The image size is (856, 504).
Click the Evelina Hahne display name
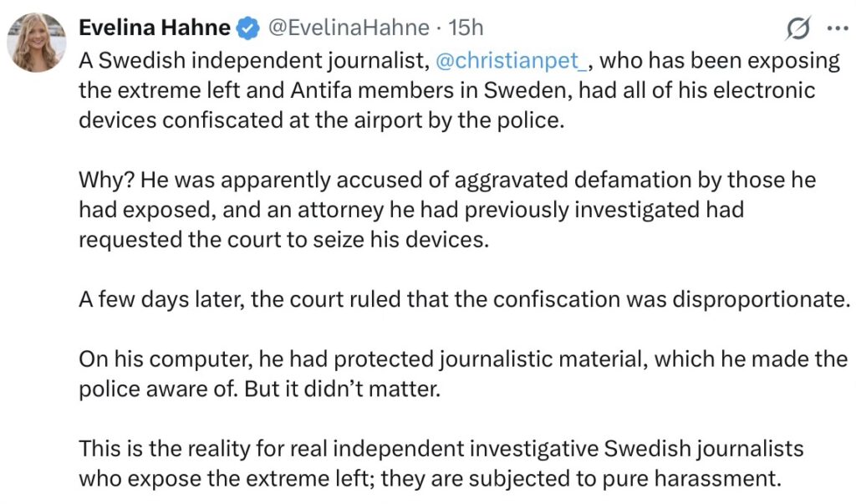coord(154,28)
